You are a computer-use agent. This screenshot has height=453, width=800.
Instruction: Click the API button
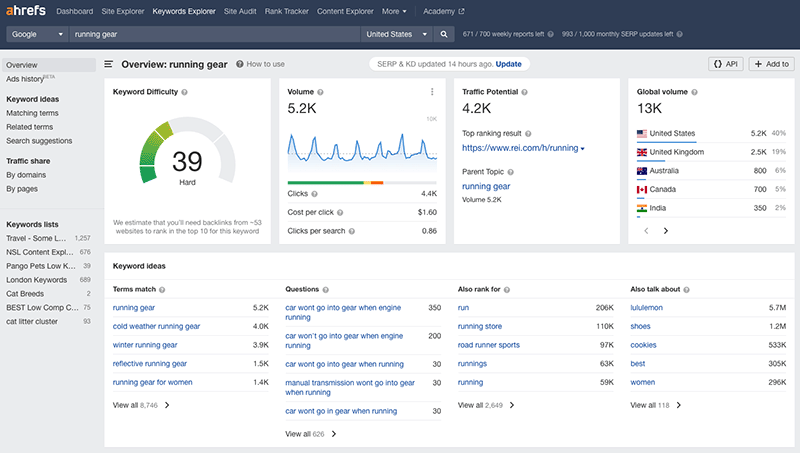pyautogui.click(x=726, y=64)
